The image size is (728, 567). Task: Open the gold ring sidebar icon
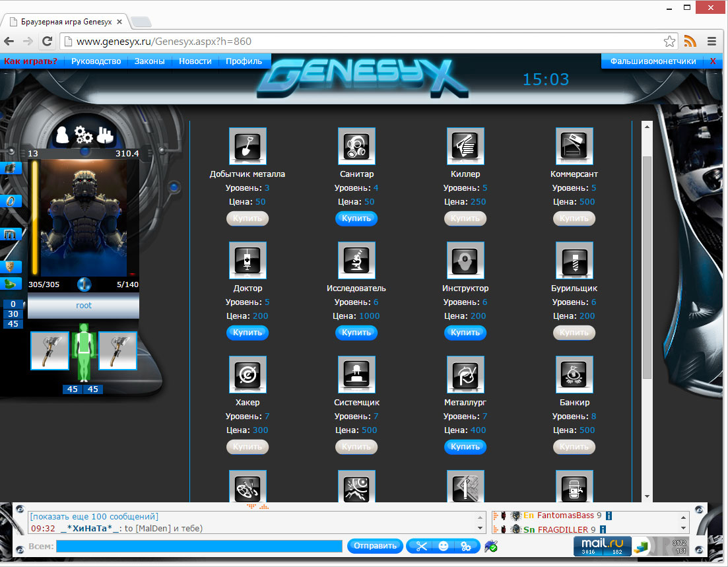coord(11,201)
